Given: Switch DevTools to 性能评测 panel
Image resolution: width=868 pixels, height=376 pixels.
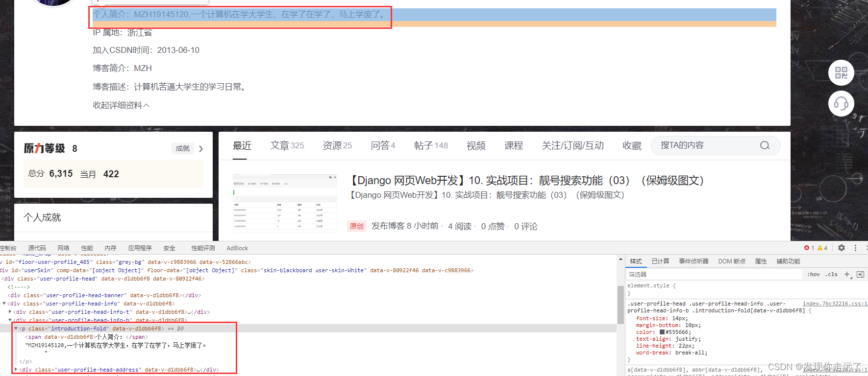Looking at the screenshot, I should (x=203, y=248).
